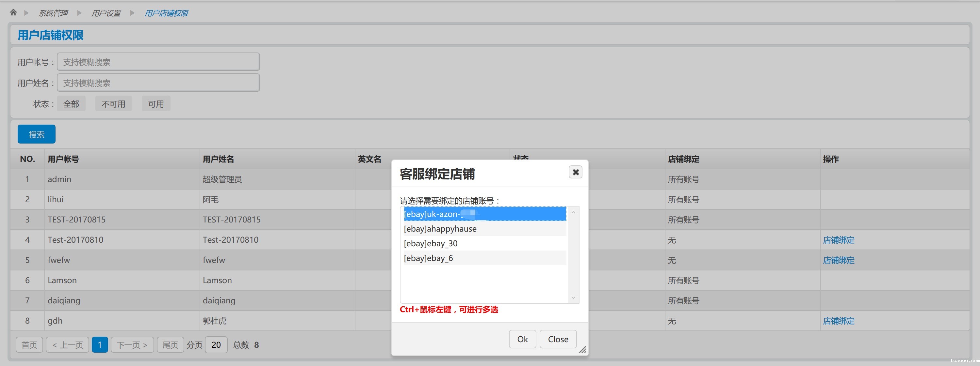980x366 pixels.
Task: Click 店铺绑定 link for Test-20170810
Action: 839,240
